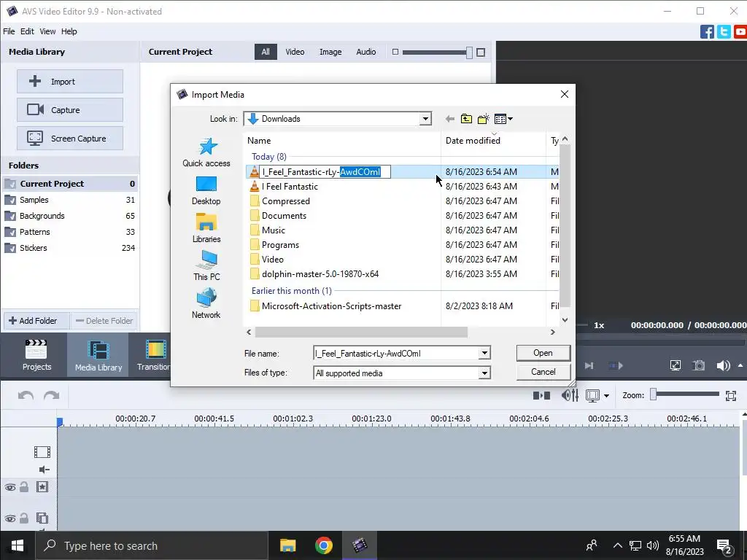Adjust the timeline Zoom slider
The image size is (747, 560).
653,394
